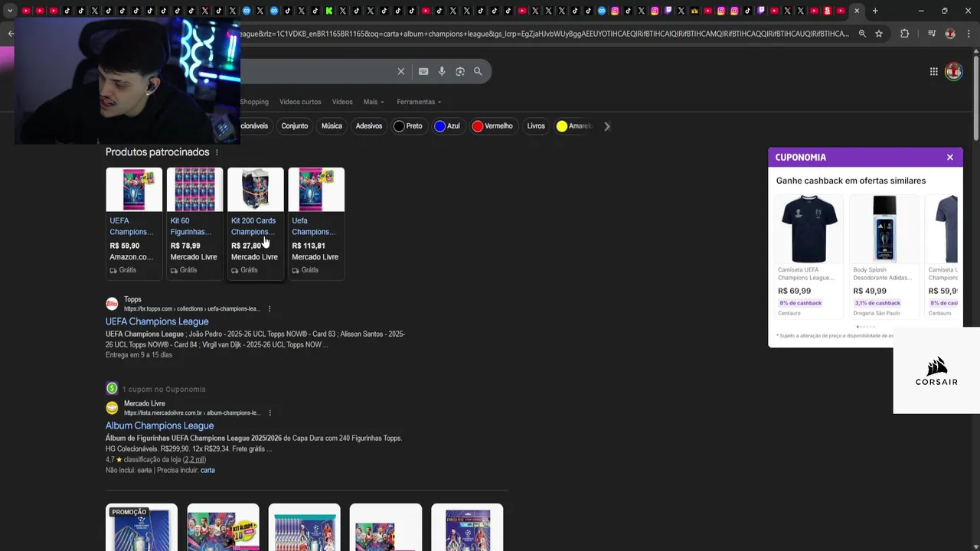Filter by the Preto color chip

click(408, 126)
